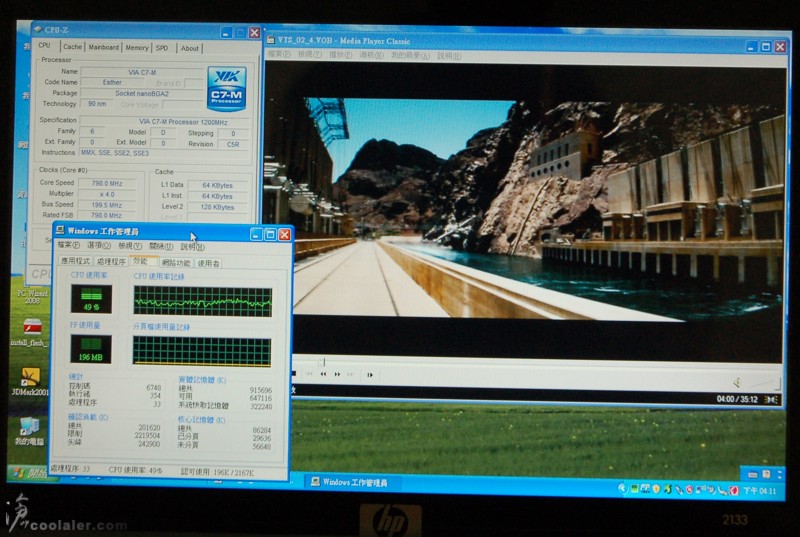Click the VIA C7-M processor logo
Image resolution: width=800 pixels, height=537 pixels.
coord(227,88)
